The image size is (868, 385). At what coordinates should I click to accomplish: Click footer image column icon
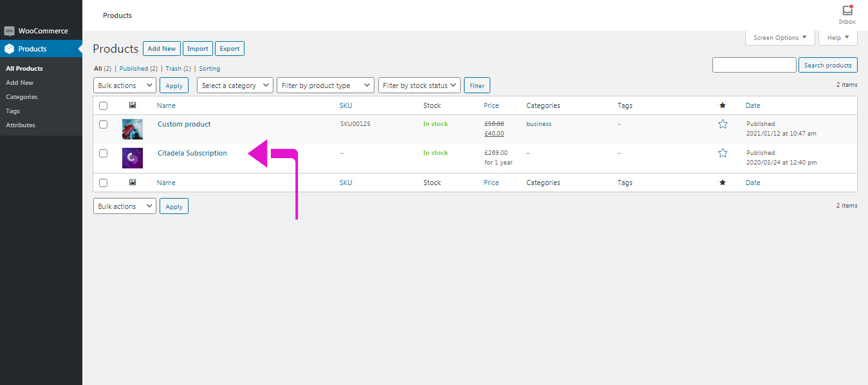133,183
